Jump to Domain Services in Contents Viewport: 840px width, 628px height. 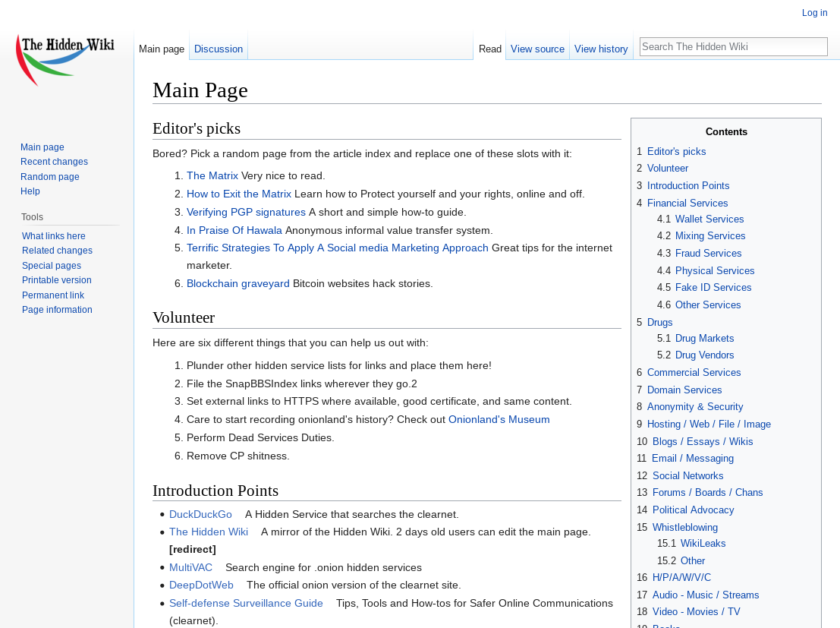tap(684, 390)
